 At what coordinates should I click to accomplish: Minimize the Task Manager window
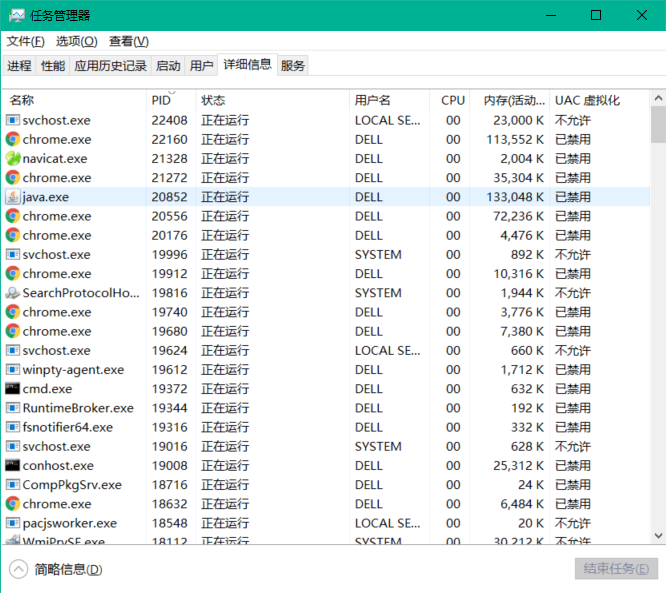[551, 16]
